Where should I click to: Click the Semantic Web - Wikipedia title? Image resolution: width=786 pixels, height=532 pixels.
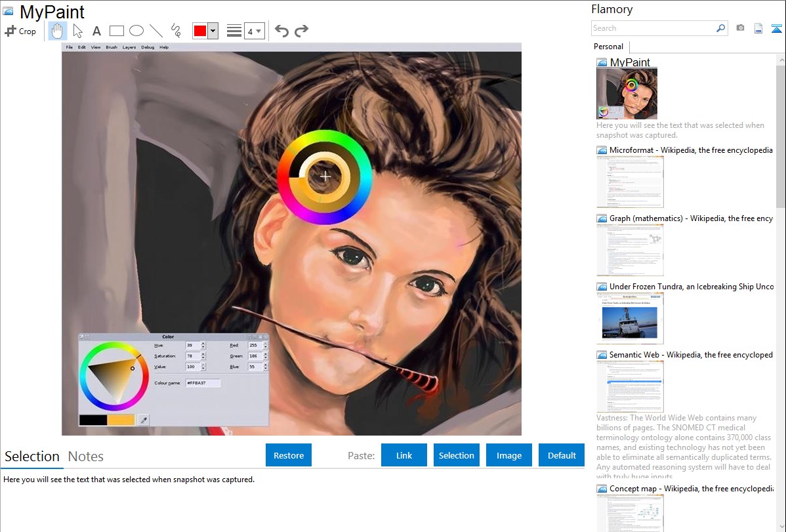(x=691, y=354)
